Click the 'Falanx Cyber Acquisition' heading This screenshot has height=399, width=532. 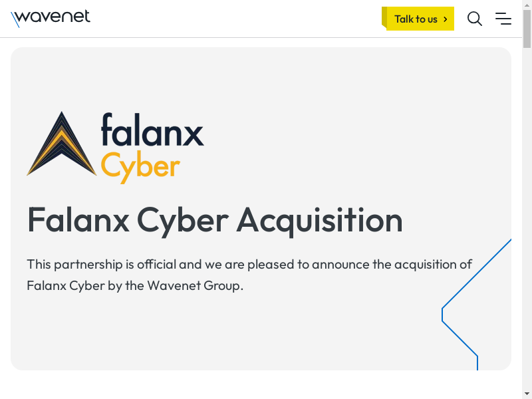click(215, 219)
